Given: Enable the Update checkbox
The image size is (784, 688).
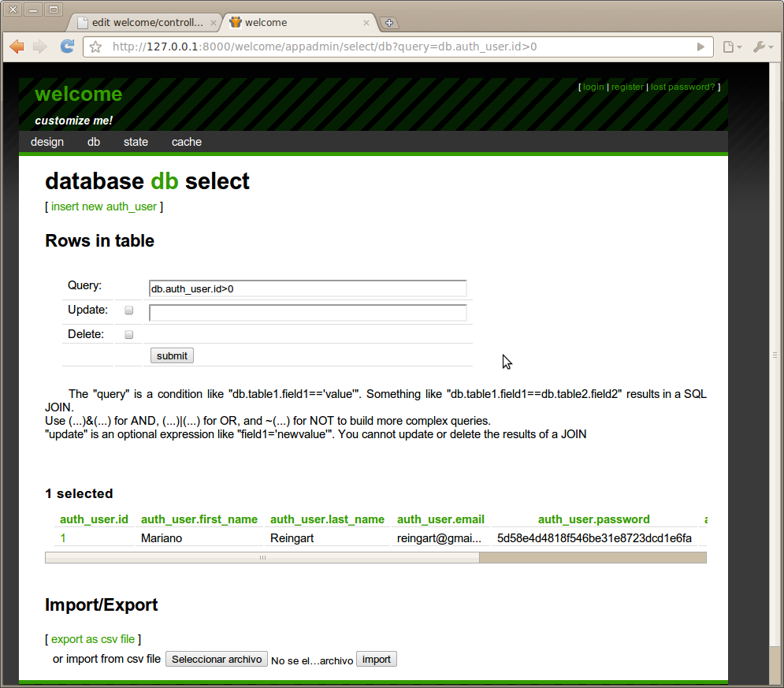Looking at the screenshot, I should coord(129,311).
